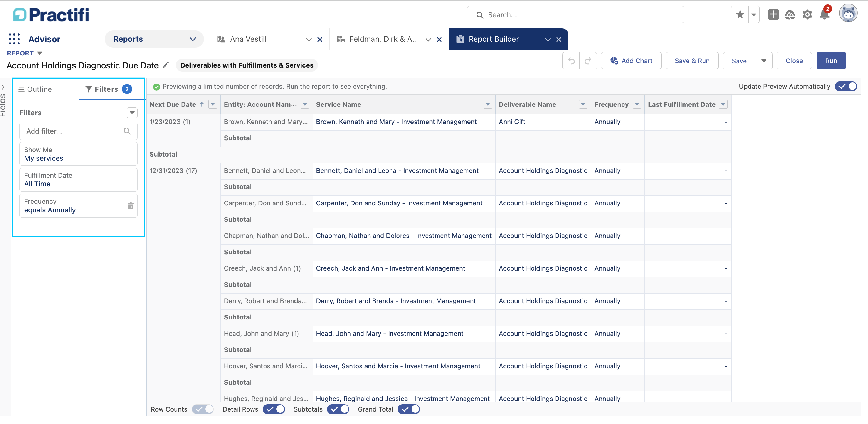Open Last Fulfillment Date column menu
Screen dimensions: 868x424
pyautogui.click(x=723, y=104)
